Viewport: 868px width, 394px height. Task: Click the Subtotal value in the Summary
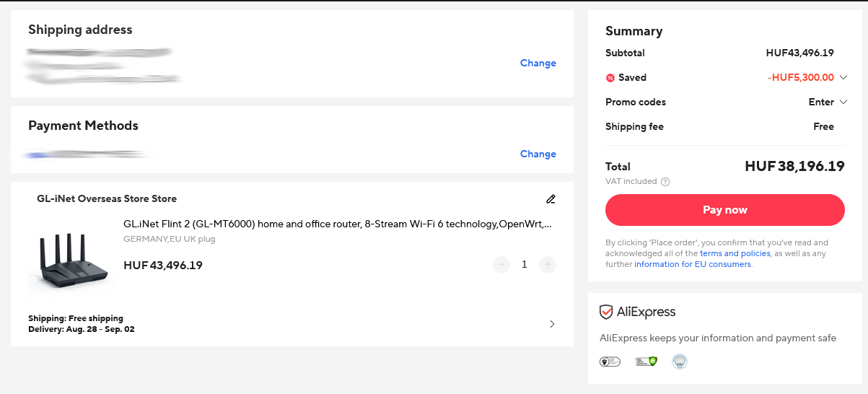800,53
